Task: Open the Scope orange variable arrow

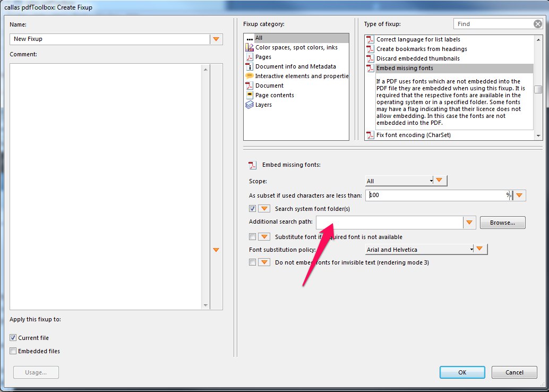Action: pos(440,181)
